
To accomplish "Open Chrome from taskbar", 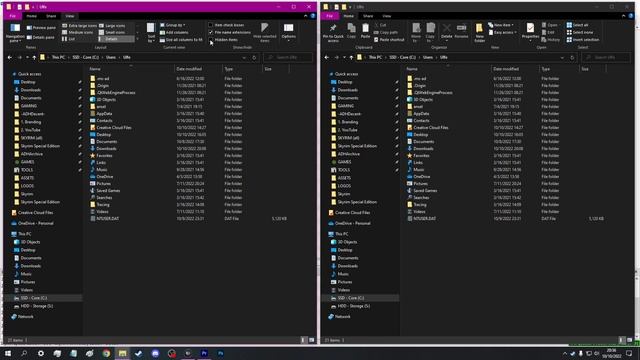I will coord(106,353).
